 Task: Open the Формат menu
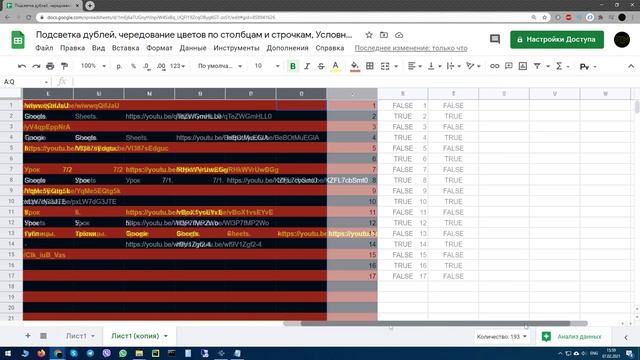point(159,48)
